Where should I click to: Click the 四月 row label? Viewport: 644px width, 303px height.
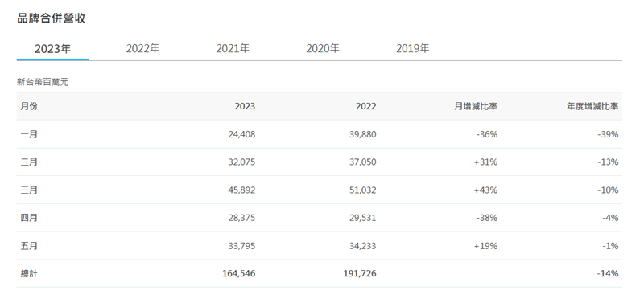point(29,218)
